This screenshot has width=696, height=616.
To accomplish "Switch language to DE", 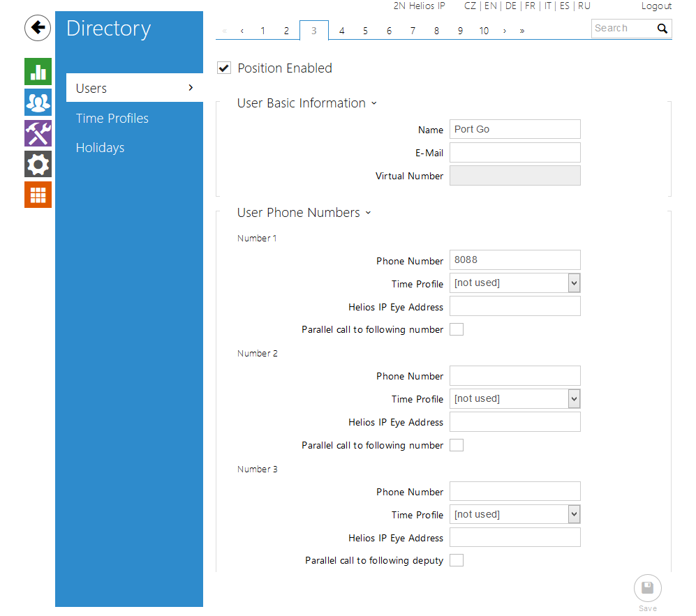I will tap(511, 6).
